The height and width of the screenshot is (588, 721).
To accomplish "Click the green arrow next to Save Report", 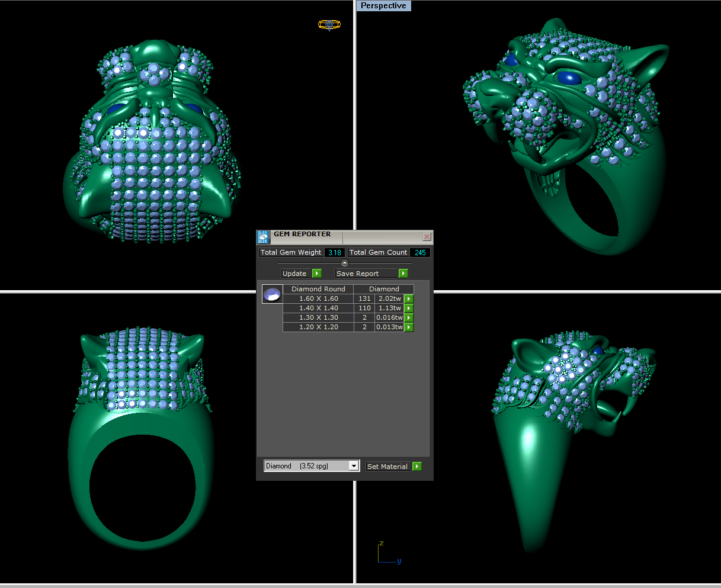I will [x=403, y=274].
